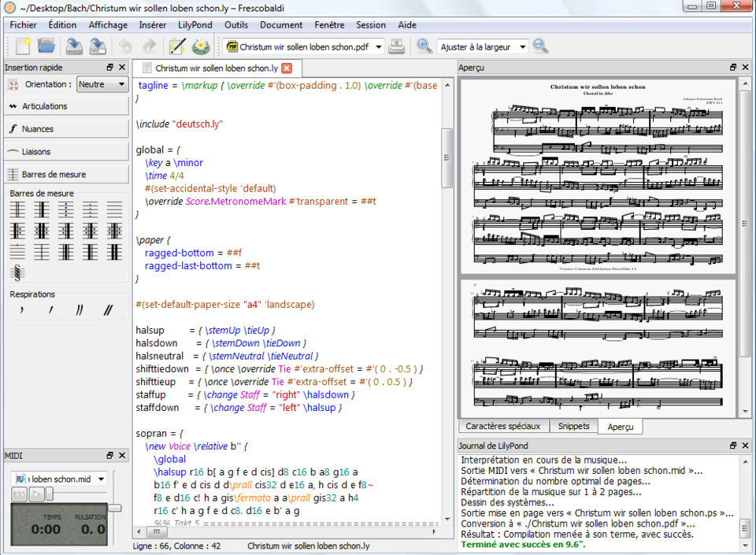The height and width of the screenshot is (555, 756).
Task: Click the New document toolbar icon
Action: click(22, 46)
